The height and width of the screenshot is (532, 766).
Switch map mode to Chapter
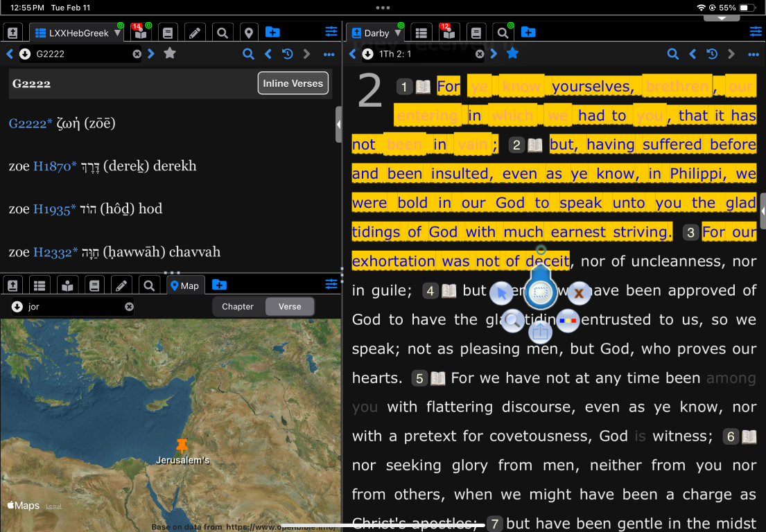(x=238, y=307)
